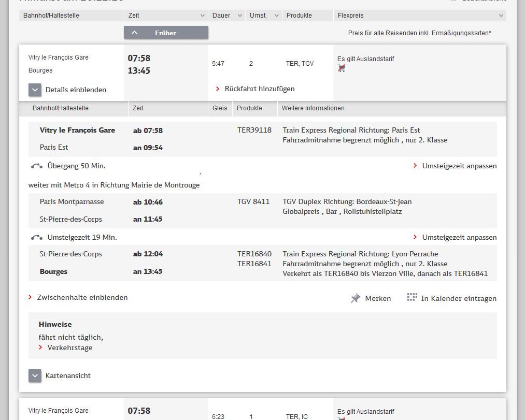Screen dimensions: 525x420
Task: Adjust transfer time after Übergang 50 Min.
Action: 459,166
